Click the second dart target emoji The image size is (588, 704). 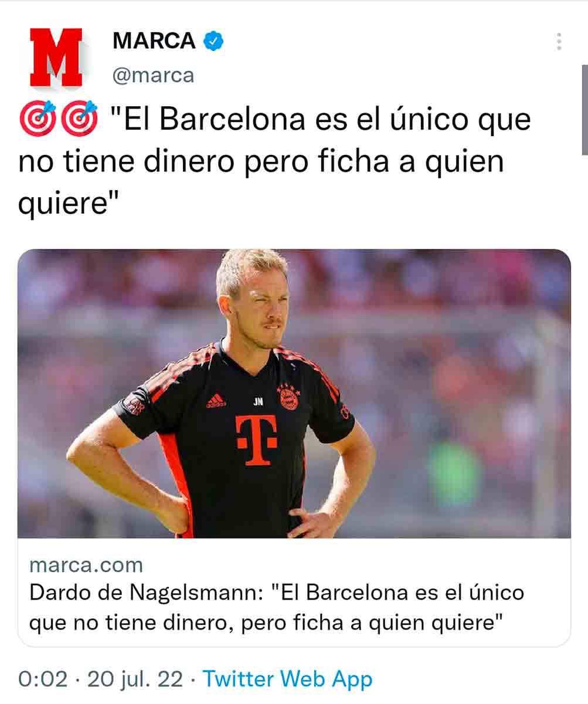[x=79, y=118]
